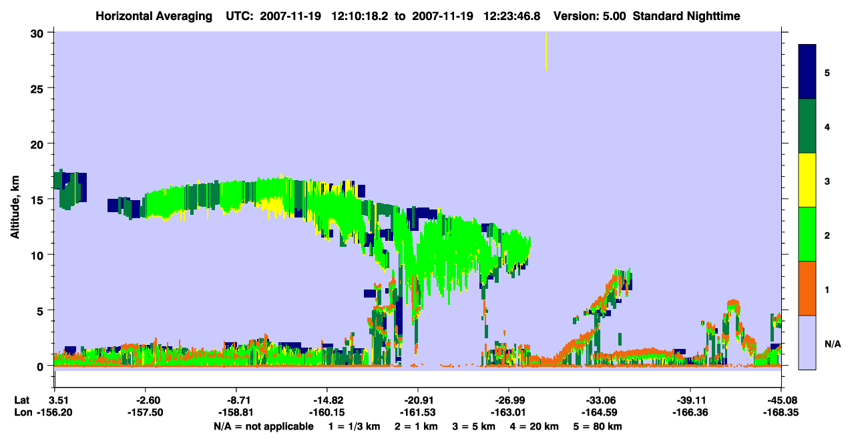Click longitude value -164.59
868x445 pixels.
tap(600, 413)
